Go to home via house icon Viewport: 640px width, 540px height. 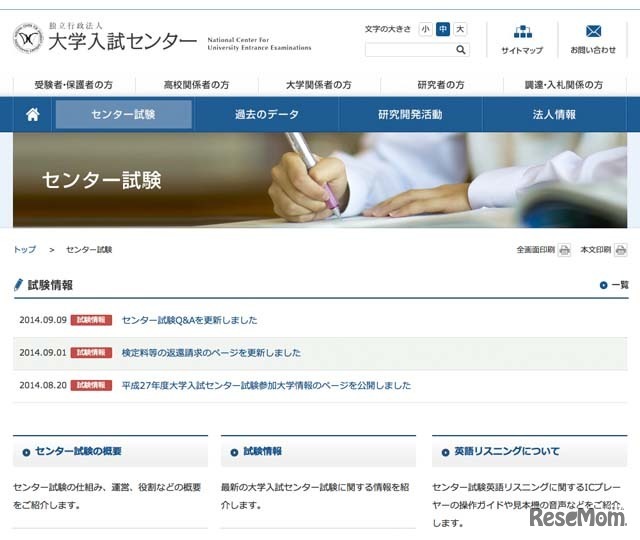(x=33, y=114)
